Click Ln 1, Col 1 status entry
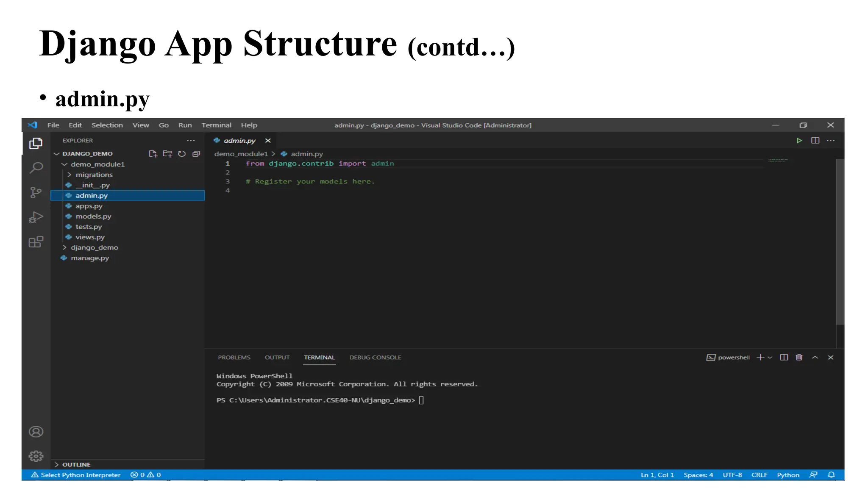 657,475
